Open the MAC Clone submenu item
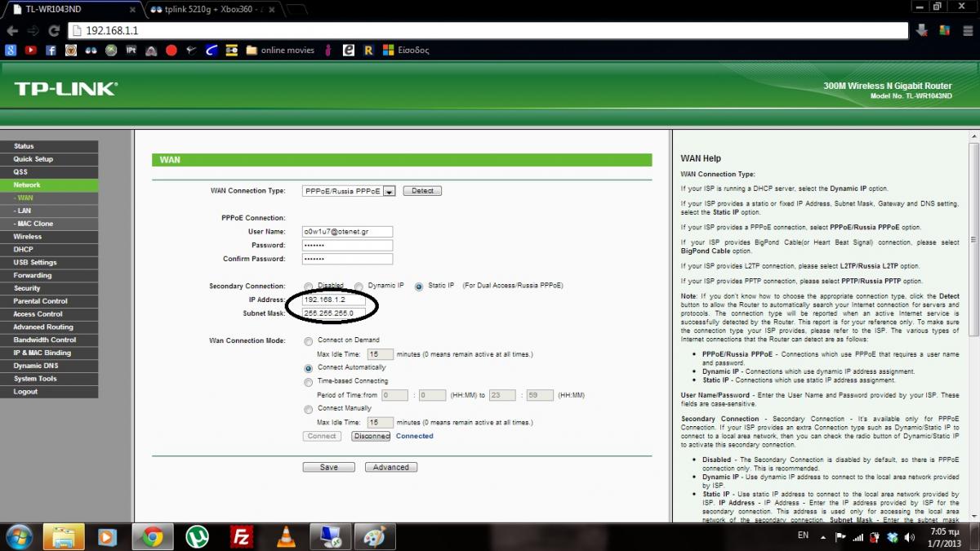The image size is (980, 551). [x=49, y=224]
